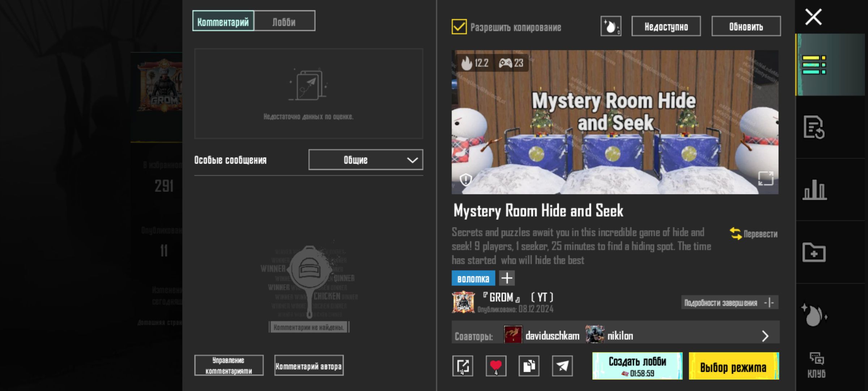The image size is (868, 391).
Task: Open the Общие dropdown
Action: pos(365,160)
